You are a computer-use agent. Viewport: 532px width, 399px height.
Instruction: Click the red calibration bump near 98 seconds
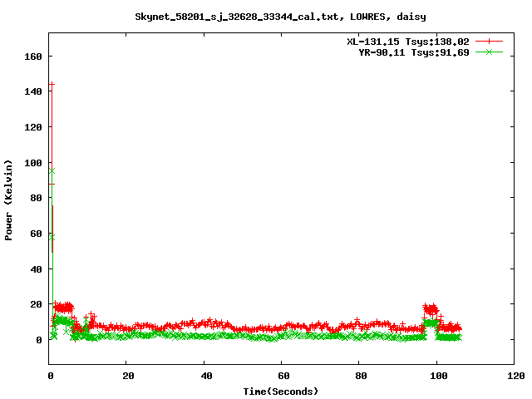click(x=431, y=308)
